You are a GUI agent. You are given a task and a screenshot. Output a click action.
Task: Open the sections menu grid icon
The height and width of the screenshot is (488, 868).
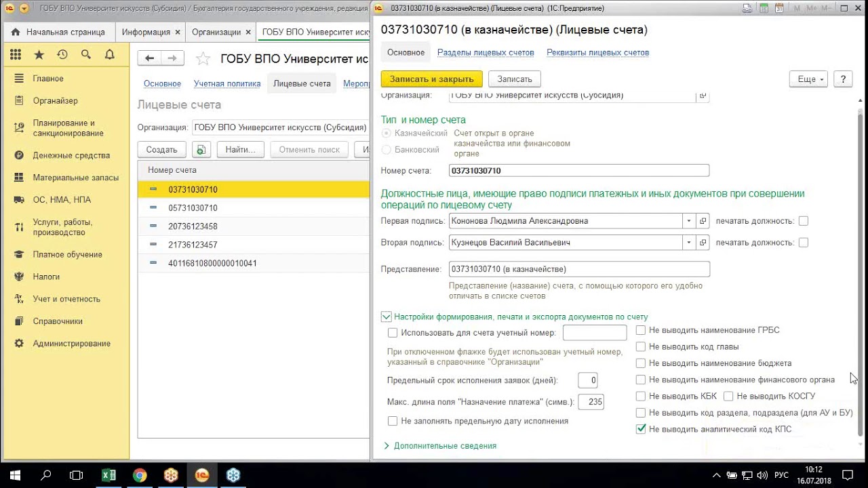tap(16, 55)
